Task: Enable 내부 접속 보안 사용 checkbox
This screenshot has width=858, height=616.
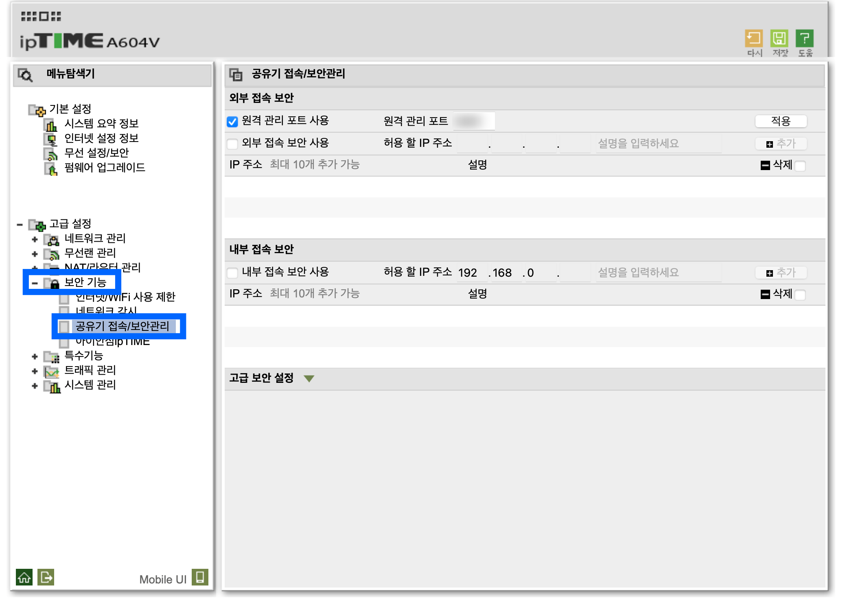Action: tap(232, 273)
